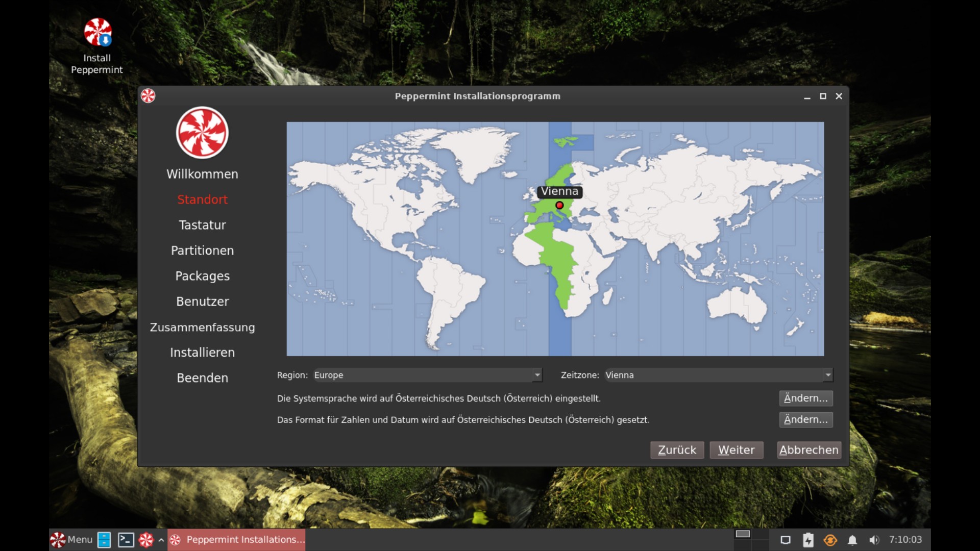Click the Weiter button

coord(736,450)
